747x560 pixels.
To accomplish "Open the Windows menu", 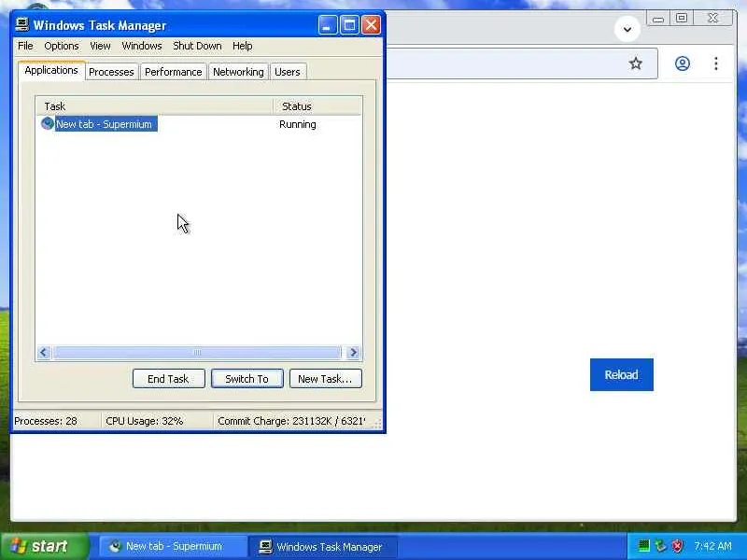I will click(x=142, y=46).
